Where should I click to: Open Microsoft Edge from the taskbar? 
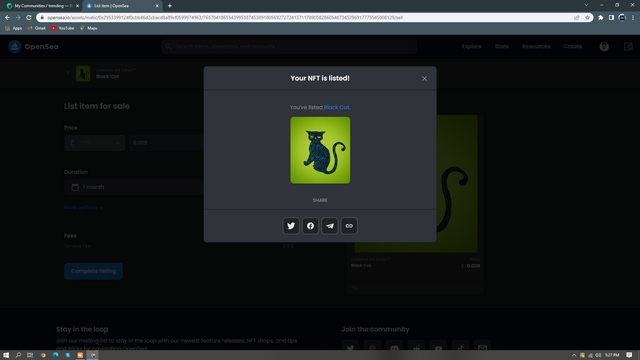pos(56,355)
